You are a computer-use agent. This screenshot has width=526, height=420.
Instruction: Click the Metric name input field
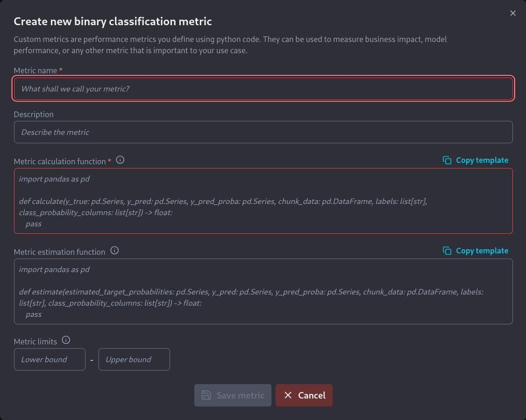(263, 89)
